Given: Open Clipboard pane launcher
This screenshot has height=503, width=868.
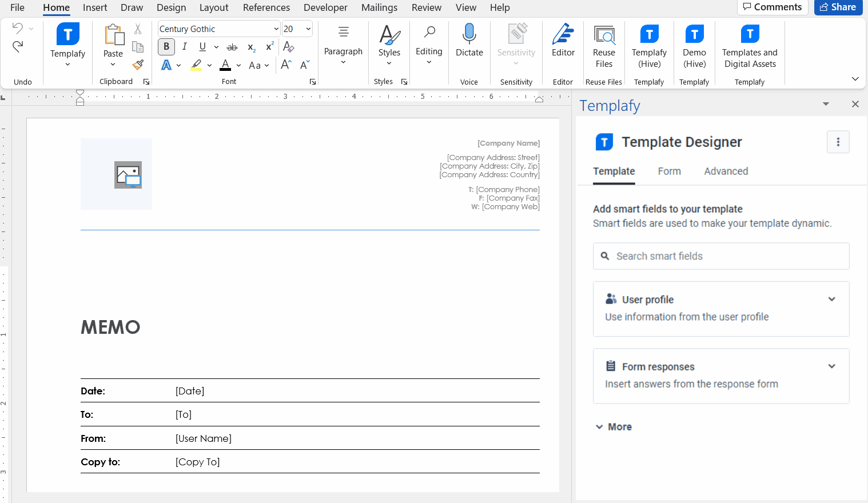Looking at the screenshot, I should coord(146,82).
